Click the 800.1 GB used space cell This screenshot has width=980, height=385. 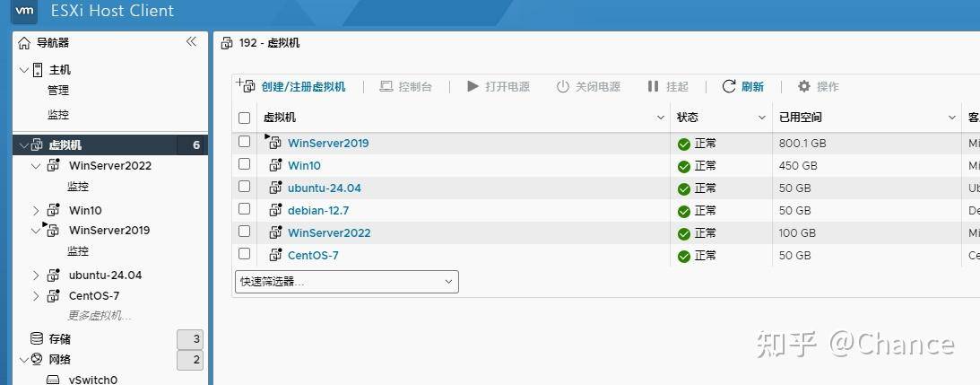[802, 144]
